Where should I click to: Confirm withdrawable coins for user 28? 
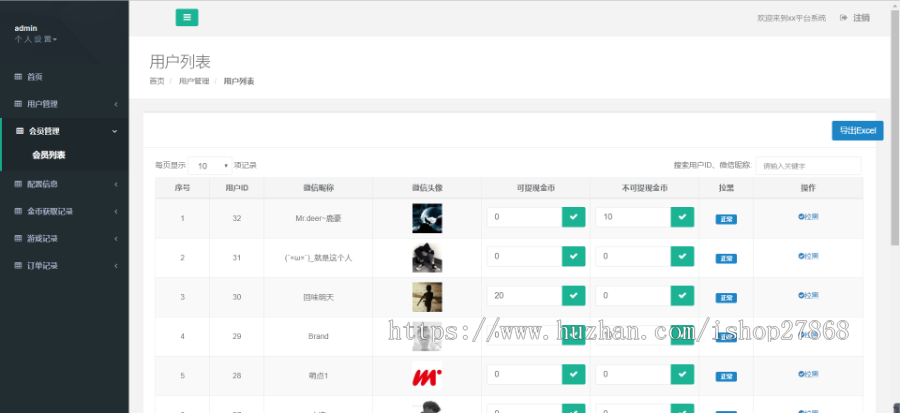573,374
